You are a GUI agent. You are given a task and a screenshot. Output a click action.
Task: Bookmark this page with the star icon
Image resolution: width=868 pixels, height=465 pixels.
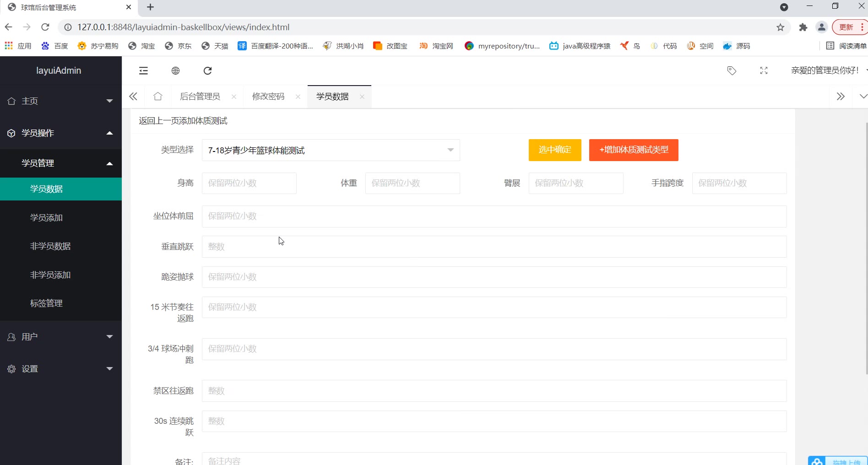(781, 27)
